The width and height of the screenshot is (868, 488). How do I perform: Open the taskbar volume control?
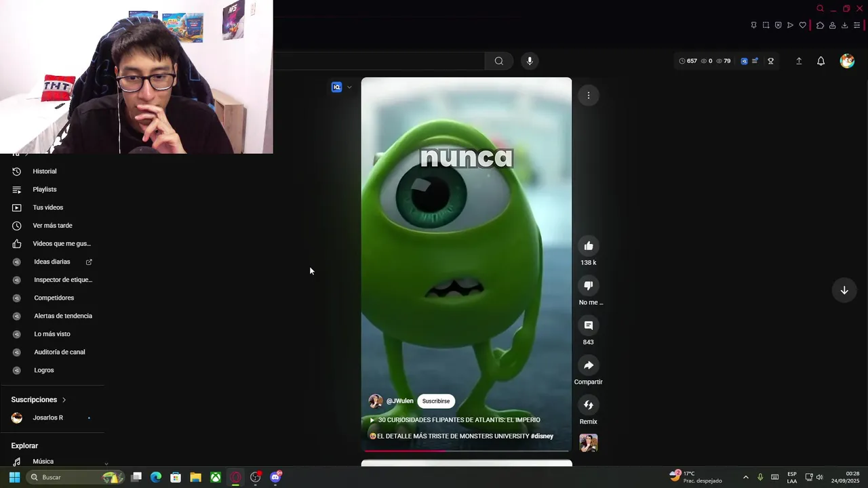[819, 477]
